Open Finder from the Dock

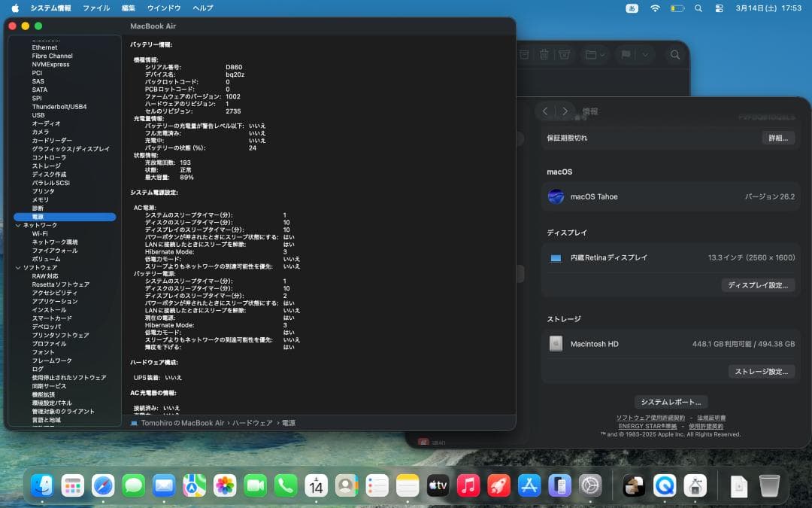(42, 485)
